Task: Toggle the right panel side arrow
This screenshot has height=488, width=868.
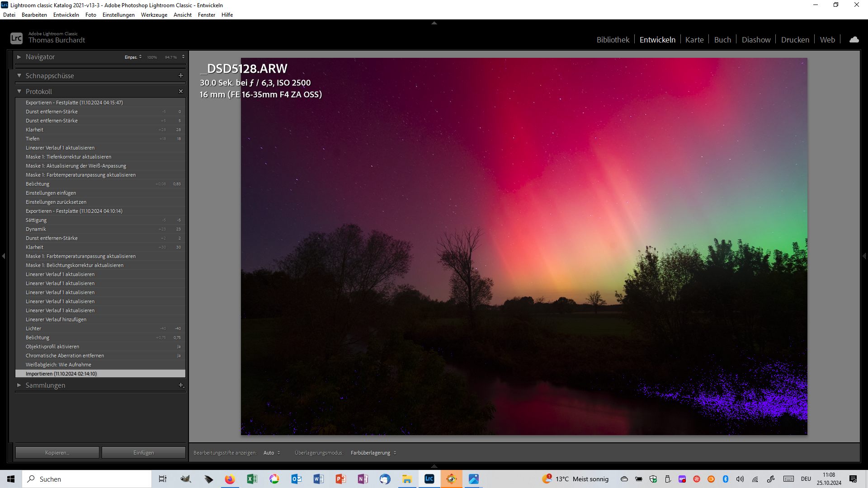Action: (864, 256)
